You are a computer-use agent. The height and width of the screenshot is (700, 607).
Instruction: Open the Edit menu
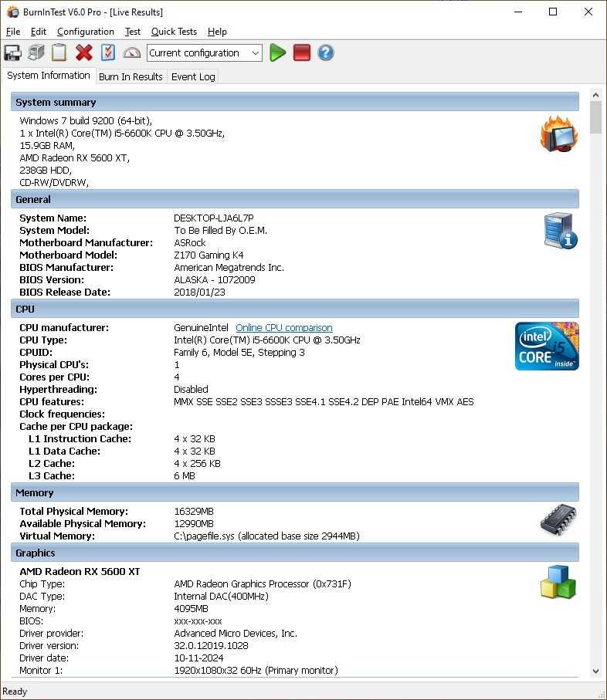[x=39, y=32]
